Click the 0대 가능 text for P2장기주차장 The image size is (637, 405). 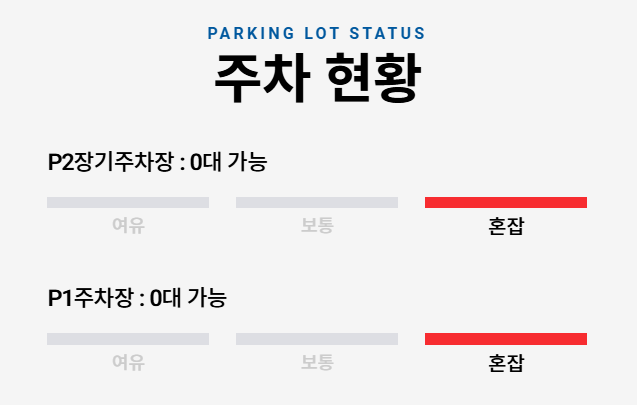click(x=228, y=162)
